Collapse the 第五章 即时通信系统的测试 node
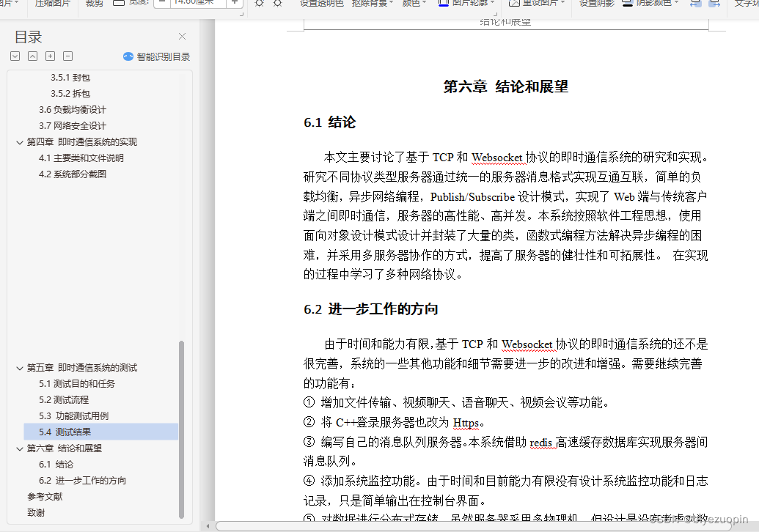 pyautogui.click(x=19, y=368)
